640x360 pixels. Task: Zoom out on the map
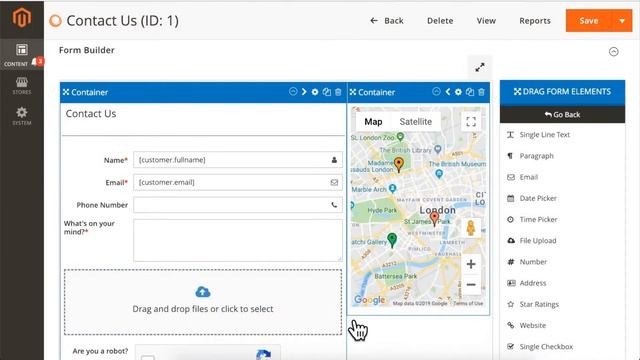click(x=471, y=284)
